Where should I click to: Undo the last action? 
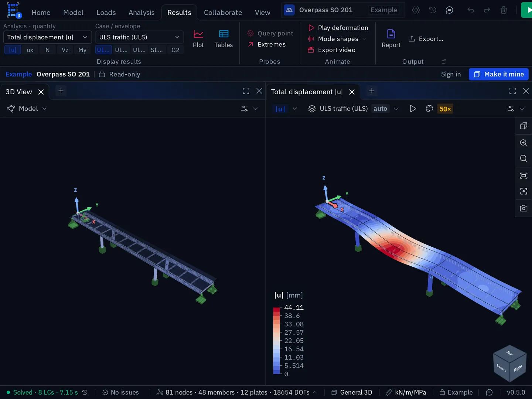coord(470,10)
